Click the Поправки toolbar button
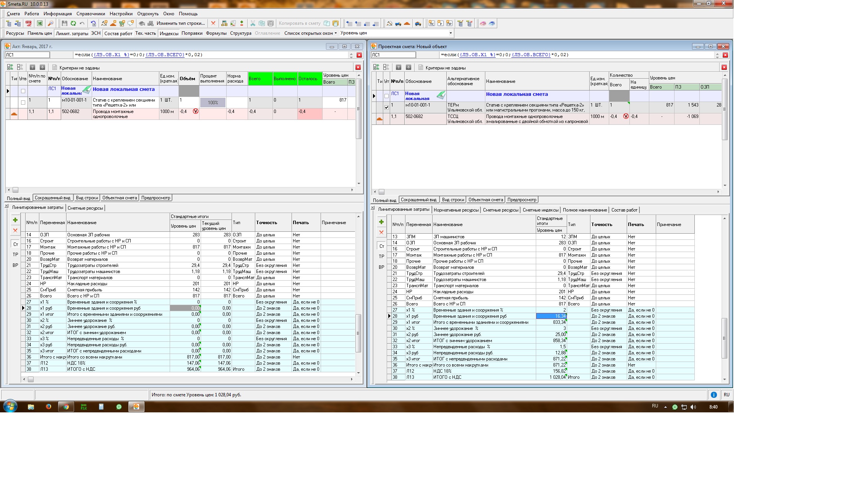853x504 pixels. pos(192,33)
